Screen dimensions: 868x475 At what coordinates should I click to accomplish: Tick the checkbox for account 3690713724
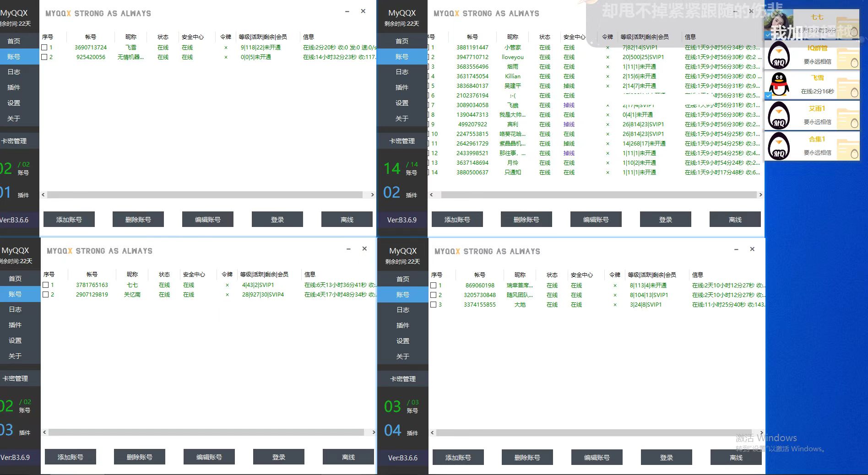click(x=44, y=48)
